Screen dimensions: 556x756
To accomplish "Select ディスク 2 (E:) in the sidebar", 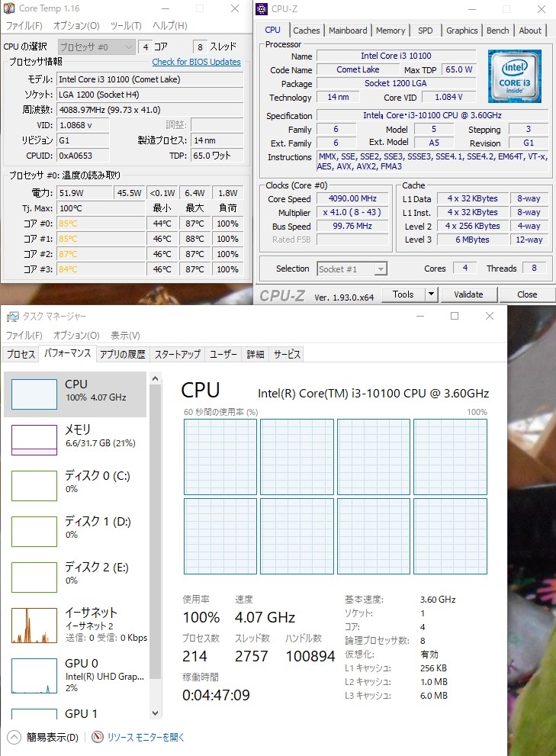I will click(75, 577).
